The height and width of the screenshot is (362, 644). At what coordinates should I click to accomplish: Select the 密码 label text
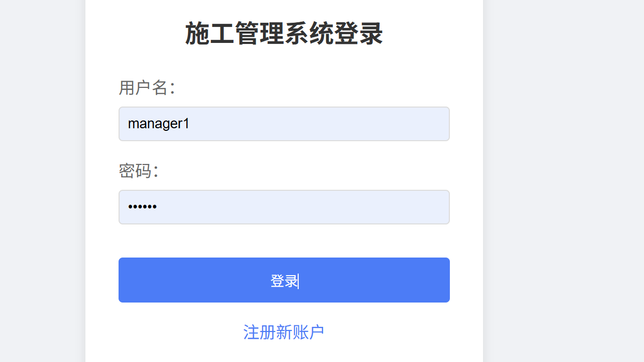(x=138, y=171)
